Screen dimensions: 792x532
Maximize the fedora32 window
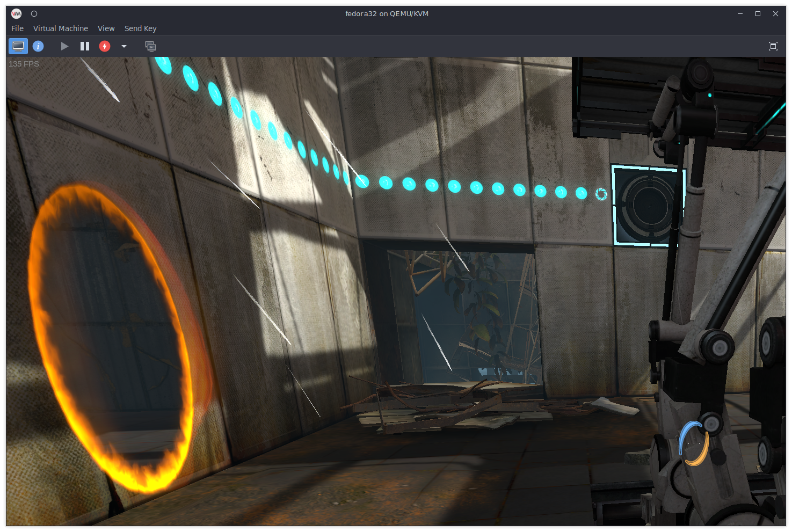coord(758,13)
